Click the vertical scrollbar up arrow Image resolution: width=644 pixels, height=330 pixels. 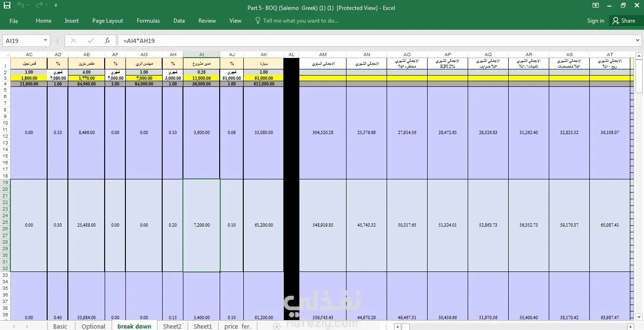(639, 55)
